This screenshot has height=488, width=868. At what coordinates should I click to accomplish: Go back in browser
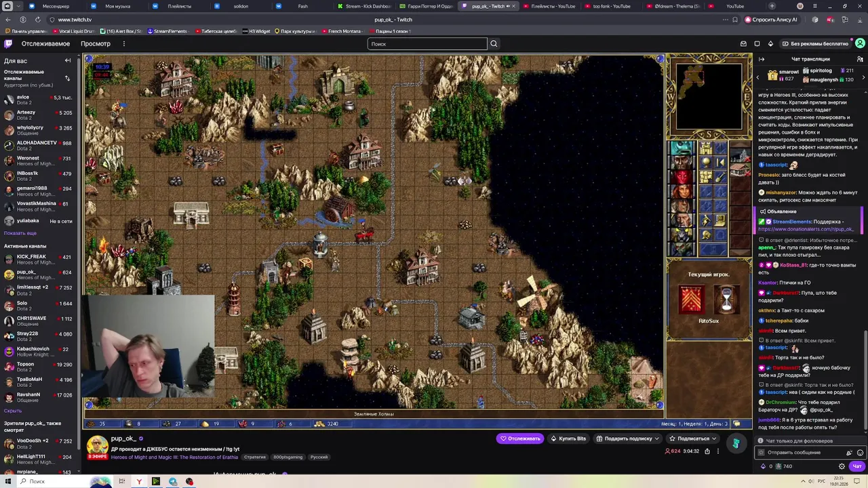pyautogui.click(x=8, y=20)
